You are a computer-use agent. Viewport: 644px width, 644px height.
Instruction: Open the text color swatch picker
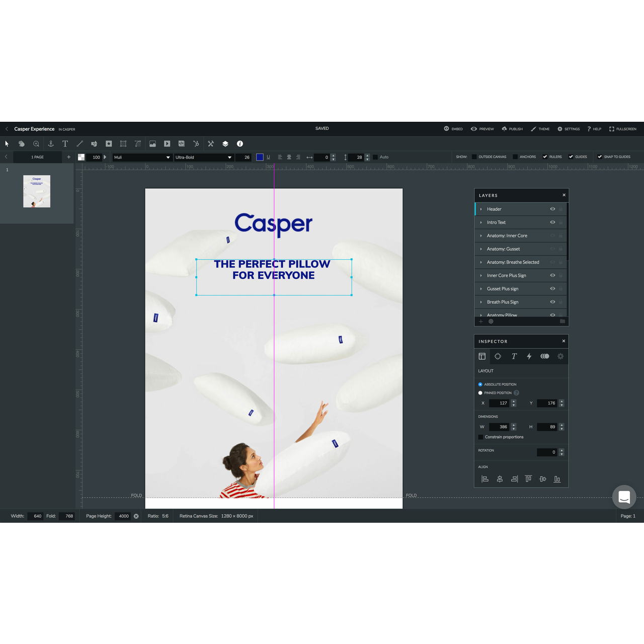click(x=260, y=157)
